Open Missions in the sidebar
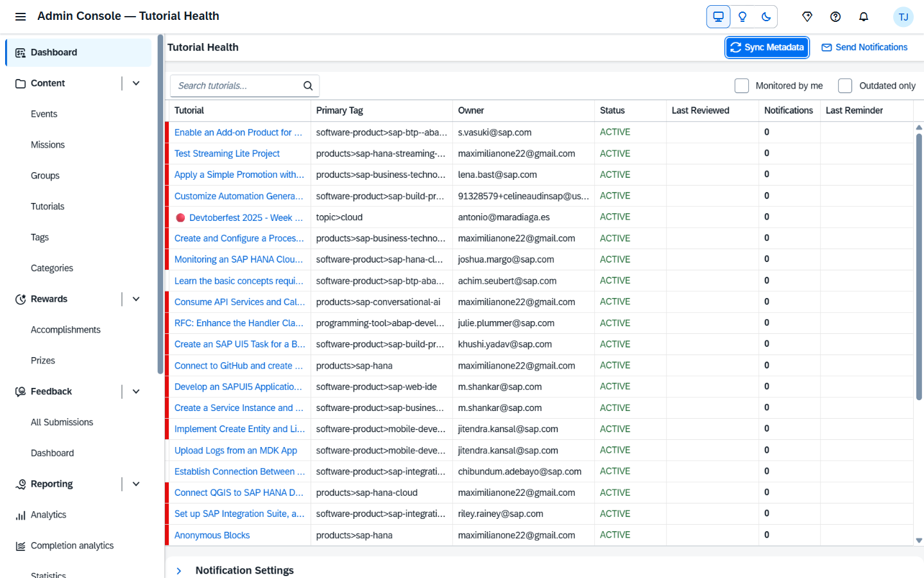 pyautogui.click(x=47, y=145)
